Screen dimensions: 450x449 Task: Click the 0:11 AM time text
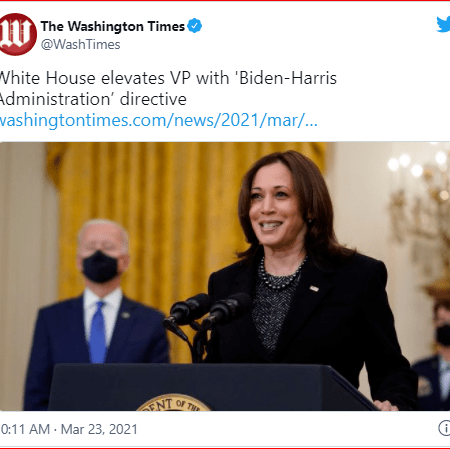pyautogui.click(x=25, y=429)
